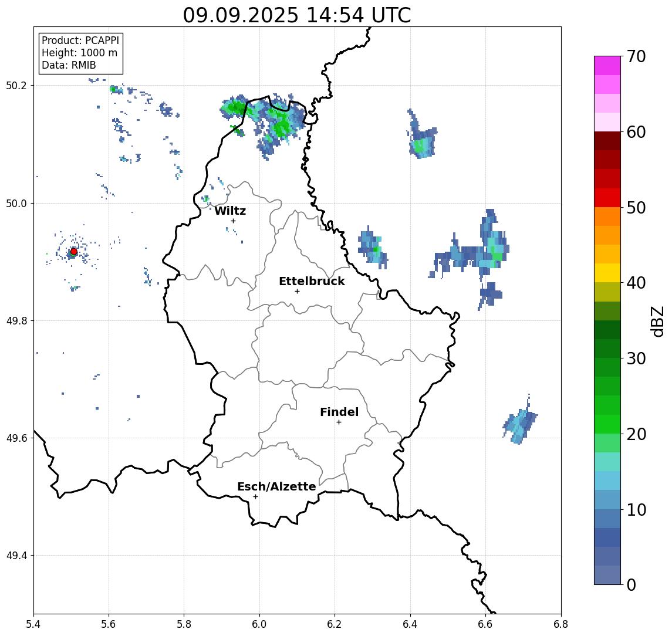Click the red radar location marker
672x636 pixels.
pyautogui.click(x=74, y=252)
